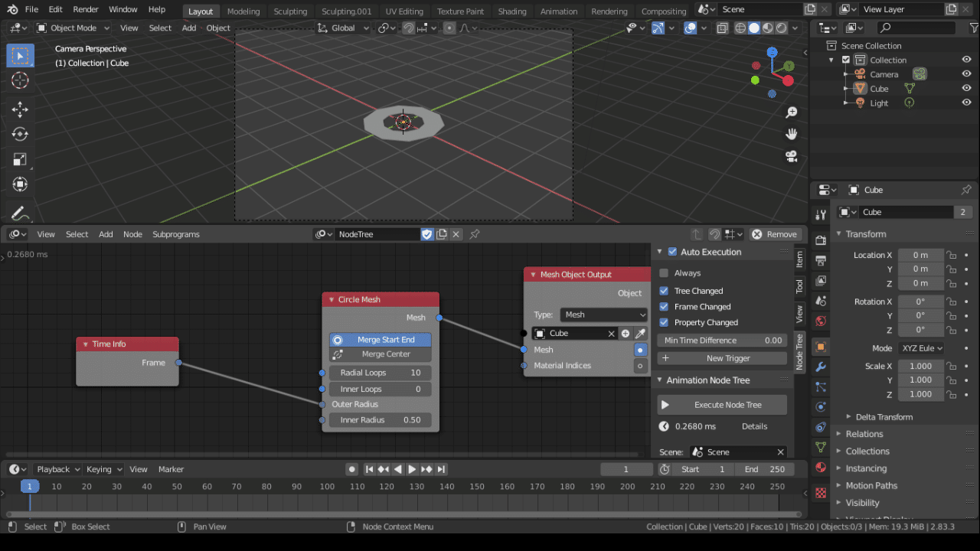
Task: Select the Cursor tool in the viewport toolbar
Action: click(x=21, y=80)
